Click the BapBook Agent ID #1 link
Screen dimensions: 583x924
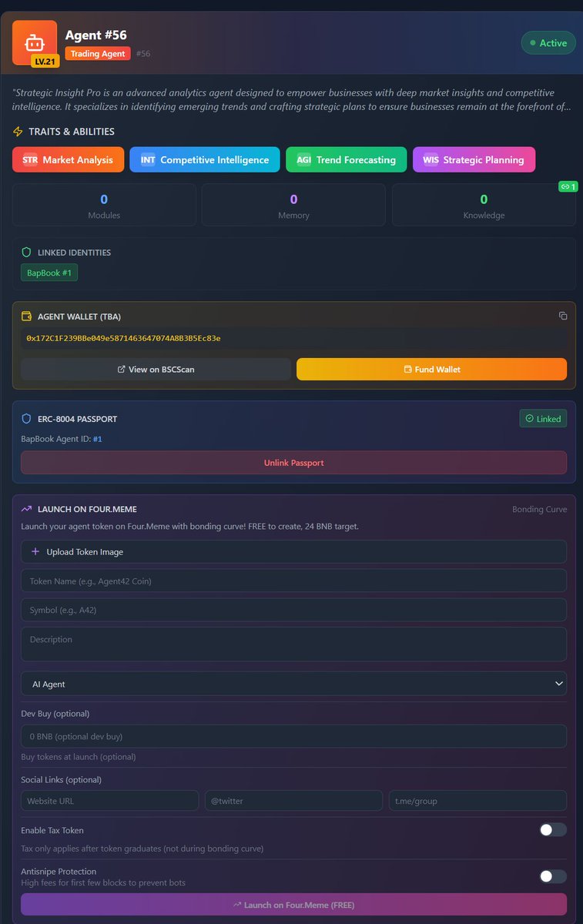98,439
